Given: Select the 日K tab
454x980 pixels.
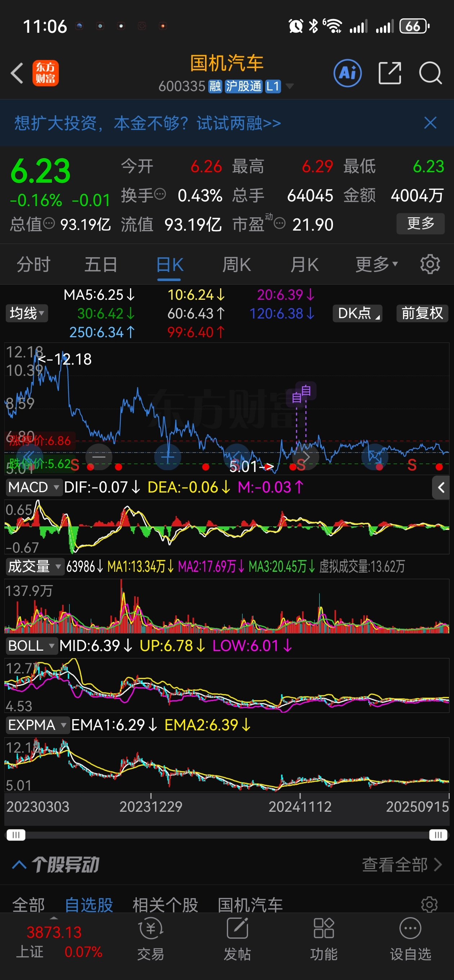Looking at the screenshot, I should [170, 264].
